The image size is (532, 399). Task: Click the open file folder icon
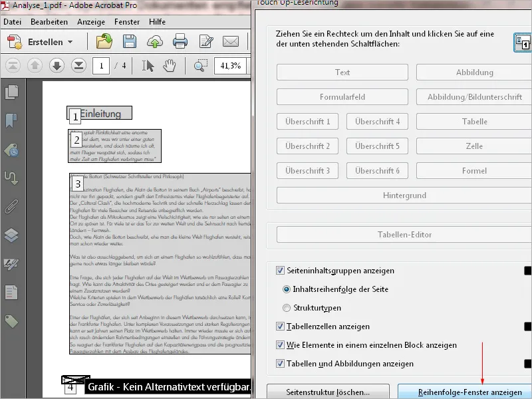pyautogui.click(x=104, y=41)
